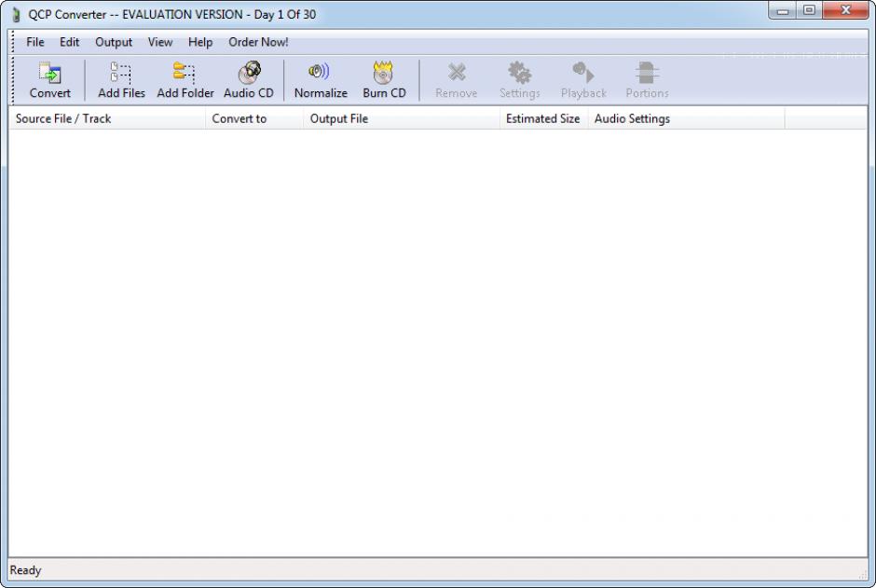Close the QCP Converter window
Viewport: 876px width, 588px height.
(845, 10)
